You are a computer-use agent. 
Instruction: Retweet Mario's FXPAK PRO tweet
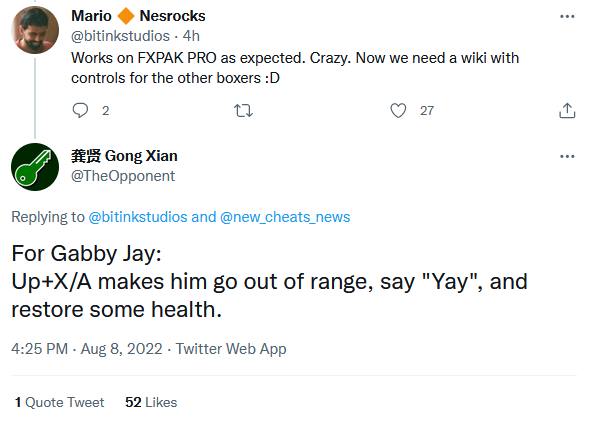[x=243, y=111]
